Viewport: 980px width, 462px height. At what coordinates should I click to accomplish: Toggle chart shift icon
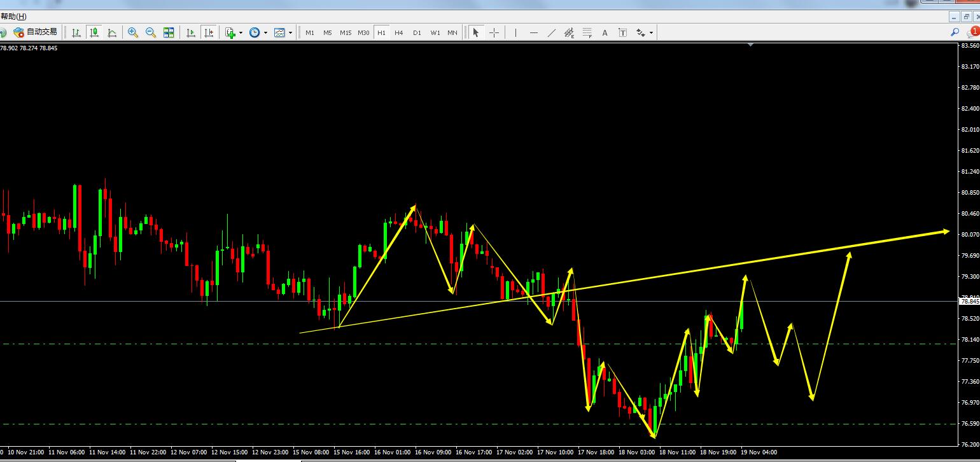pyautogui.click(x=208, y=32)
